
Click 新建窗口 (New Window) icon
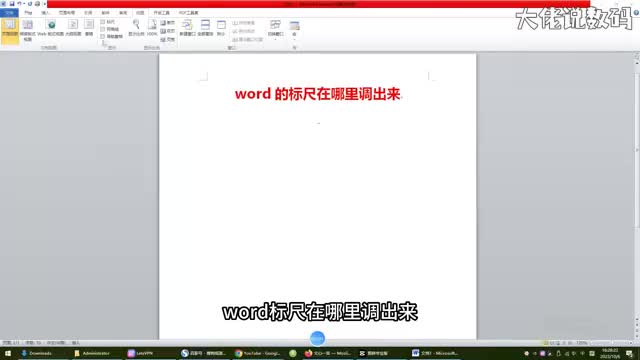[x=187, y=28]
